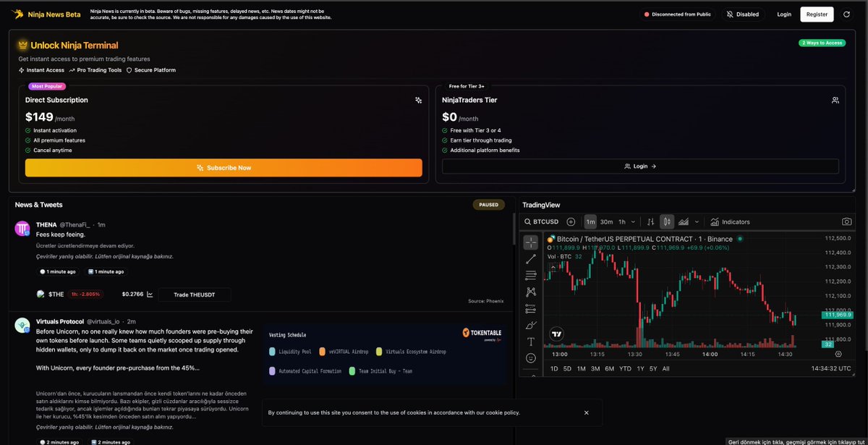Set chart range to YTD
The height and width of the screenshot is (445, 868).
point(625,368)
